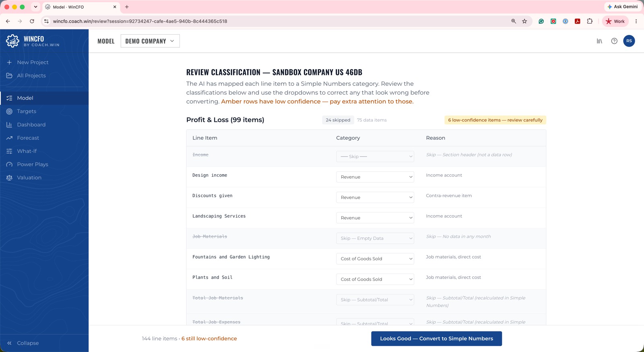Click the All Projects folder icon
This screenshot has width=644, height=352.
[x=9, y=76]
